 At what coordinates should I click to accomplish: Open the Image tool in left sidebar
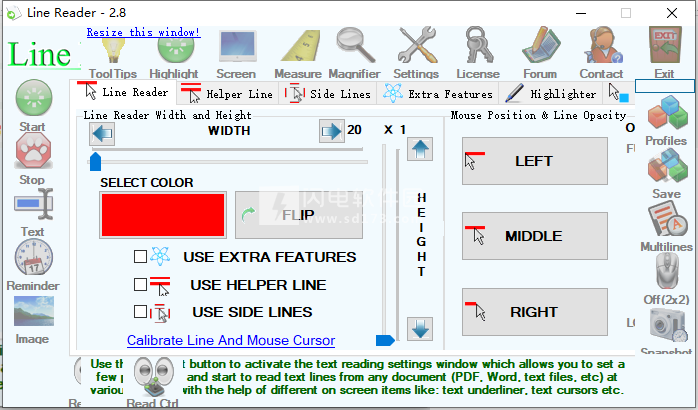coord(34,311)
